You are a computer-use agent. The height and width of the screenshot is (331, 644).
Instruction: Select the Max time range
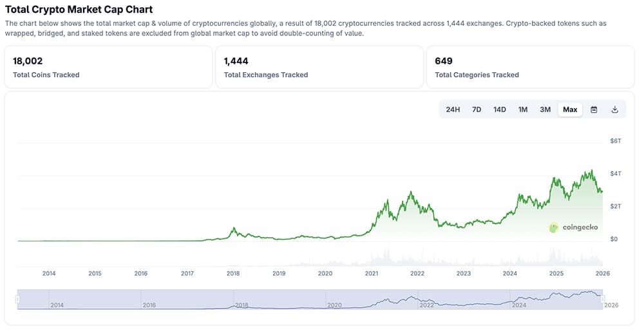click(570, 109)
